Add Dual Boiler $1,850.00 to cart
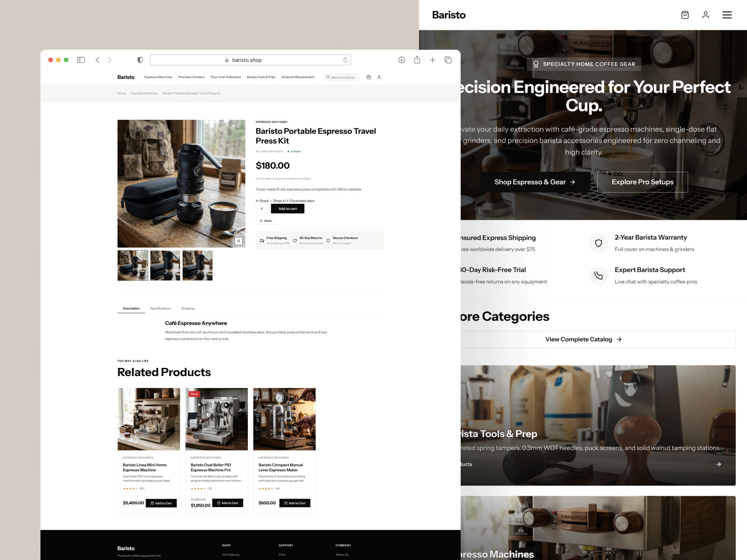747x560 pixels. tap(228, 503)
